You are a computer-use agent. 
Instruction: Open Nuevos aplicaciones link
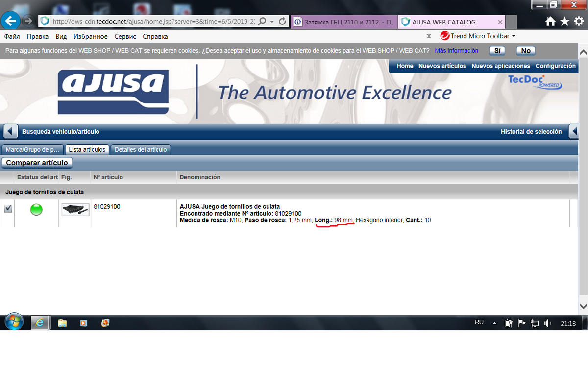click(x=501, y=66)
